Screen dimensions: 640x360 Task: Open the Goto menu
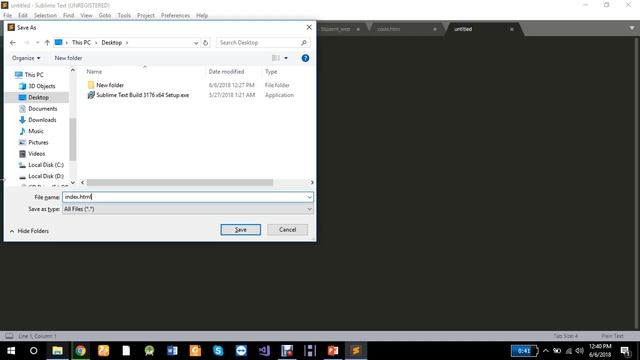click(x=105, y=15)
